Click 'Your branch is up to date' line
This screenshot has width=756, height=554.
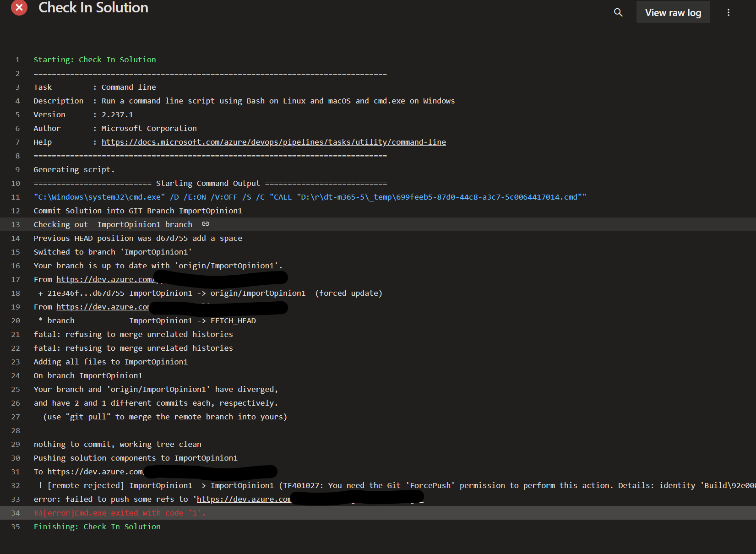point(158,266)
